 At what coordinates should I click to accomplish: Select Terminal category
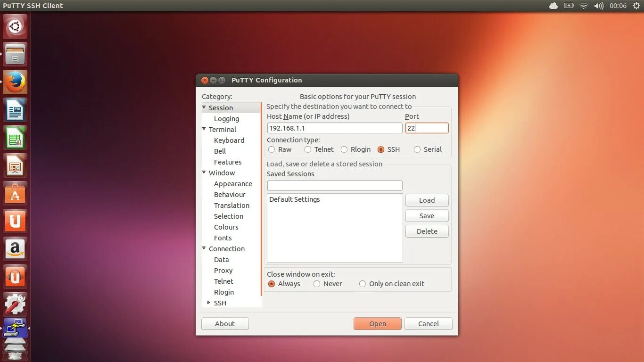[x=223, y=130]
